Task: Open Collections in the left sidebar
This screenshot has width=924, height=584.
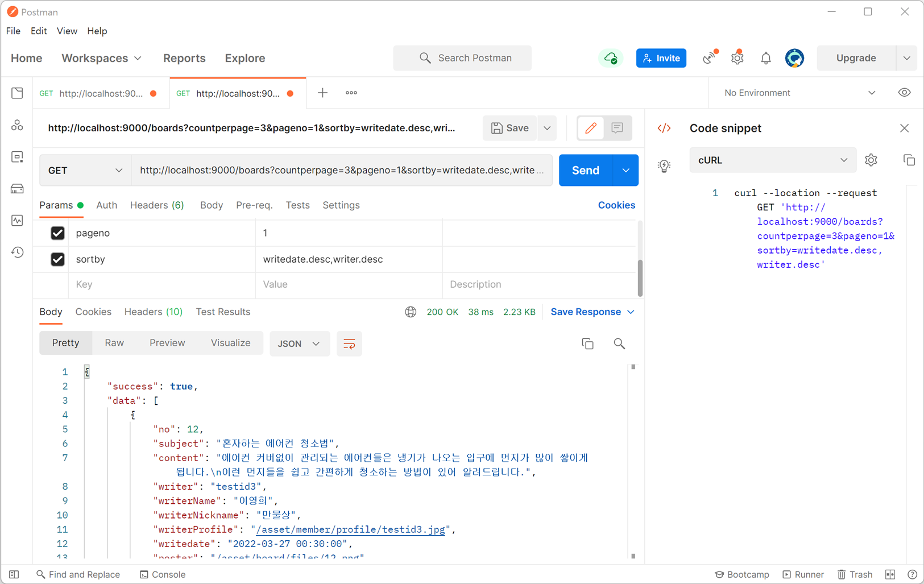Action: point(17,93)
